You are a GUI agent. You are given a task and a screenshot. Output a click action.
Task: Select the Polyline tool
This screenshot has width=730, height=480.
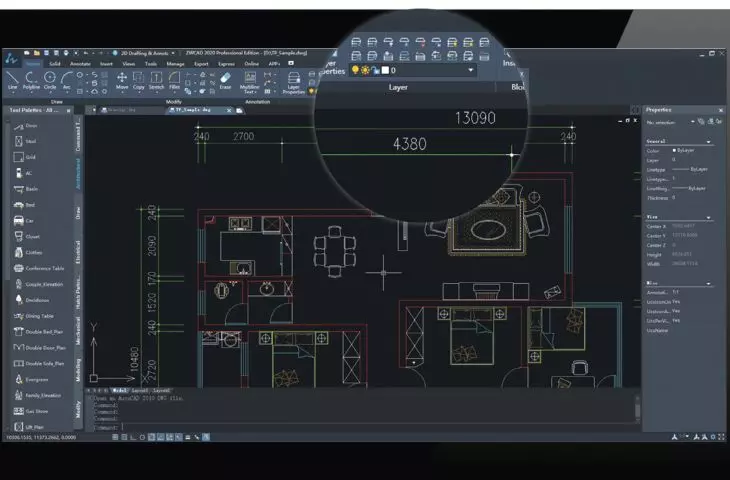click(x=31, y=80)
